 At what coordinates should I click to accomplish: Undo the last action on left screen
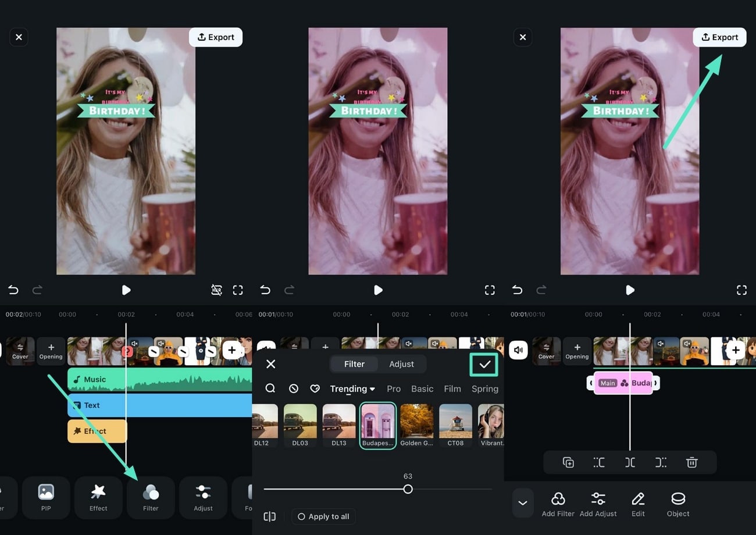click(x=13, y=290)
